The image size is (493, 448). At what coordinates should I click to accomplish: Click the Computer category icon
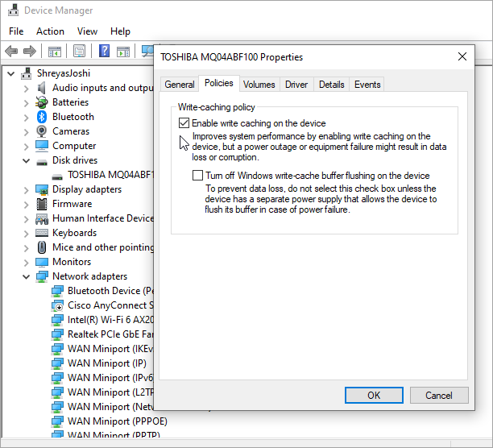(x=42, y=146)
